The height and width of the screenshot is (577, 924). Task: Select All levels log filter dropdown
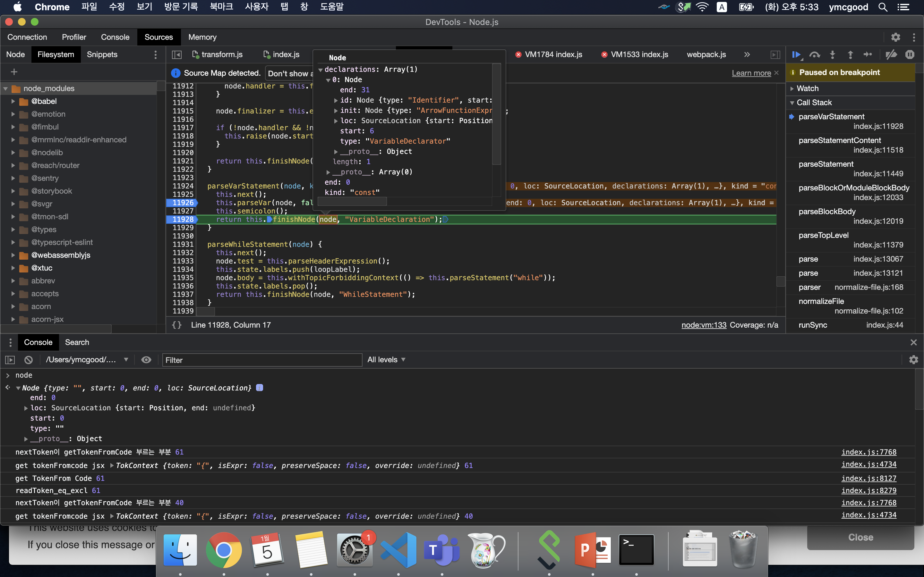[x=385, y=359]
